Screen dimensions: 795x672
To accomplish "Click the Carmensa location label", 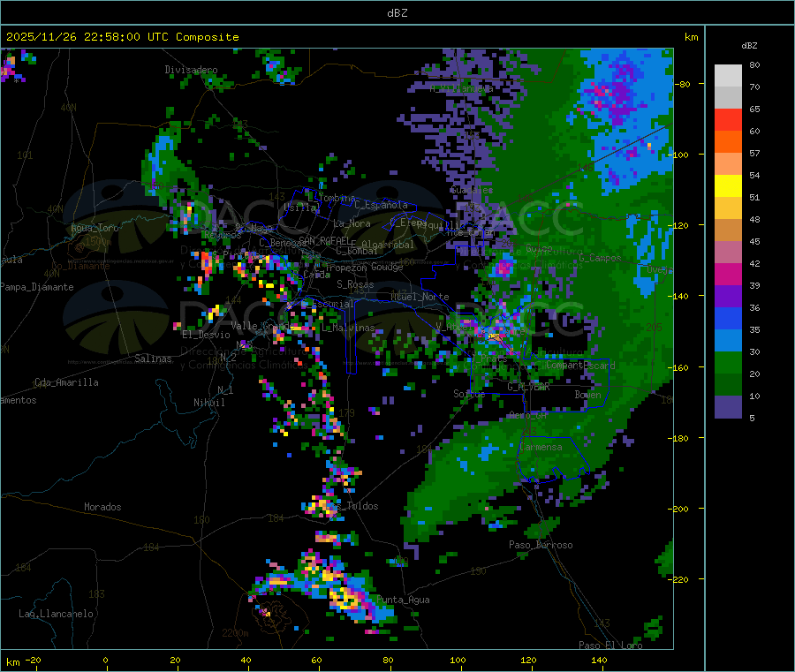I will coord(541,447).
